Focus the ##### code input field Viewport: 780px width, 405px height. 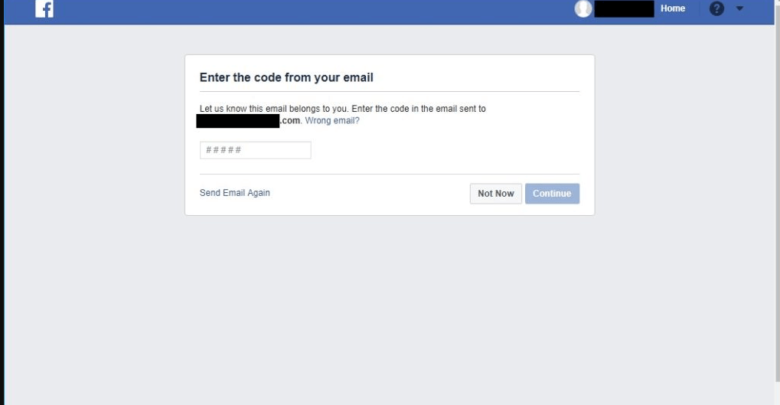click(256, 150)
